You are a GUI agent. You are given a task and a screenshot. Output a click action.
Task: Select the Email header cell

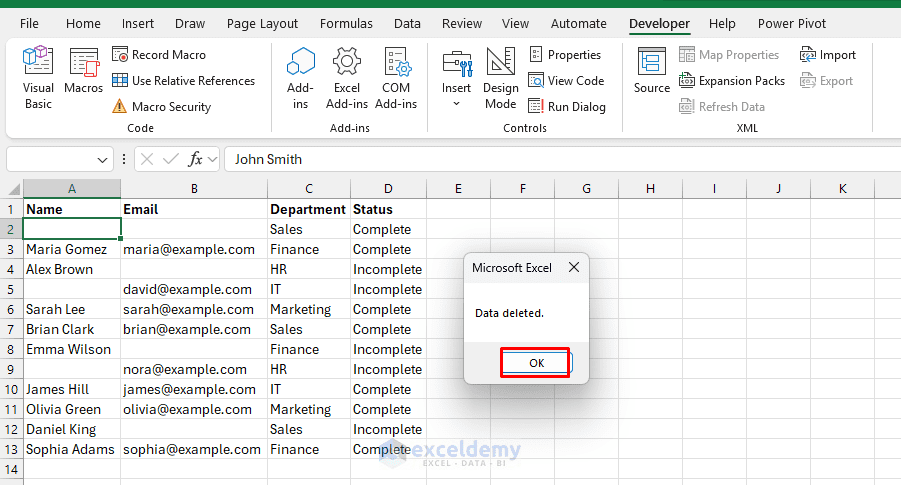point(194,209)
